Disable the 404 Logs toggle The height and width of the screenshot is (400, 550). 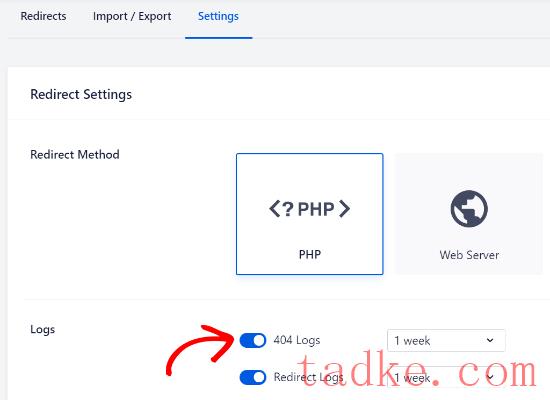click(x=253, y=340)
